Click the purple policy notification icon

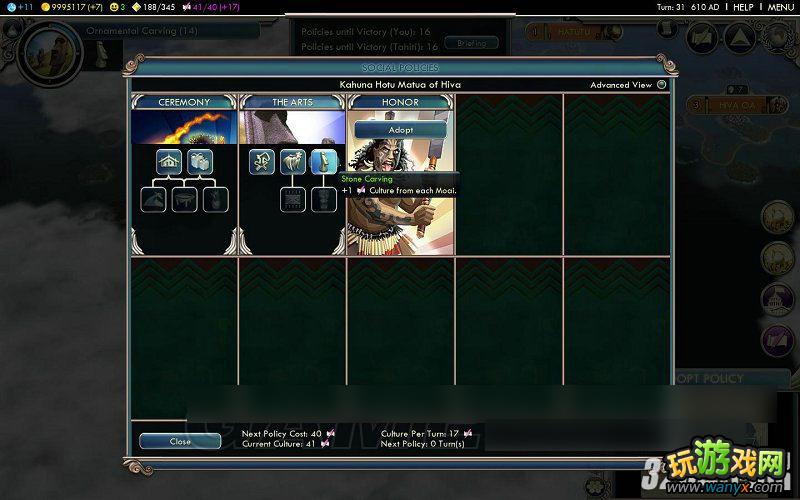coord(777,340)
